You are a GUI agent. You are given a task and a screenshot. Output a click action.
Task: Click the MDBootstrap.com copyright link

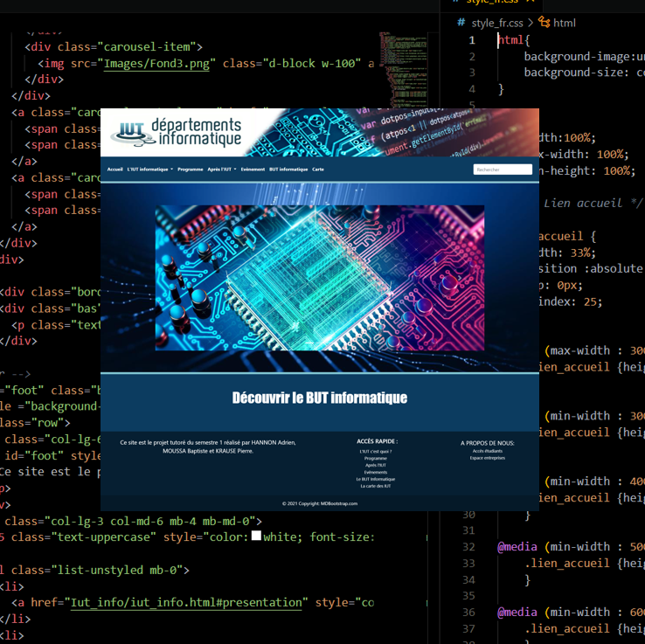339,503
